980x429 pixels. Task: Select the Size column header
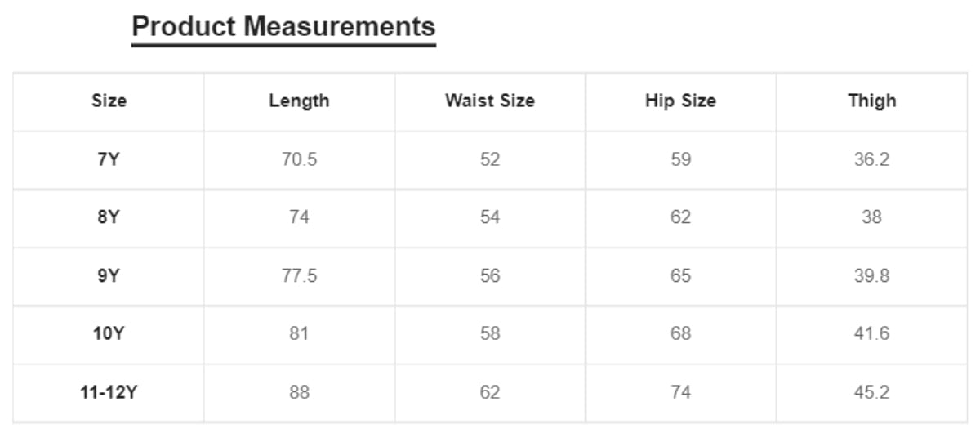pos(109,101)
